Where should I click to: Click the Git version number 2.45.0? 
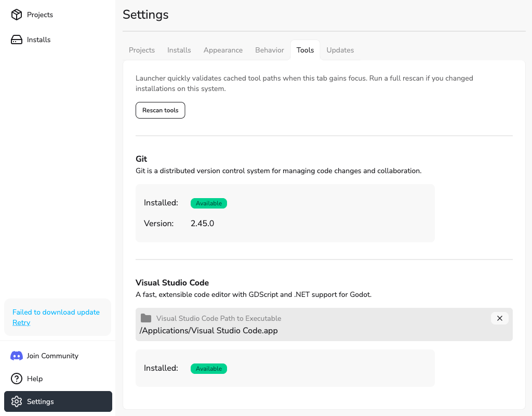(202, 223)
